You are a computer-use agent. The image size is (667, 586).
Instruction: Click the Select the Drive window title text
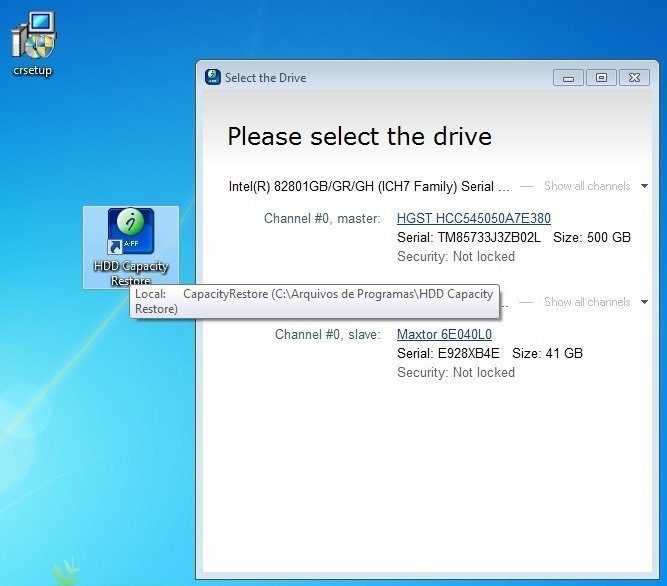pyautogui.click(x=265, y=78)
